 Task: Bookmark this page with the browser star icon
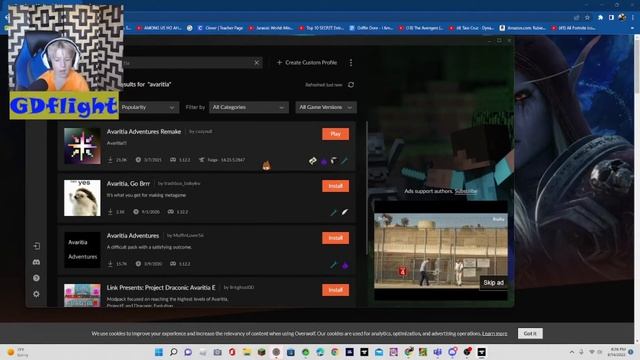587,18
